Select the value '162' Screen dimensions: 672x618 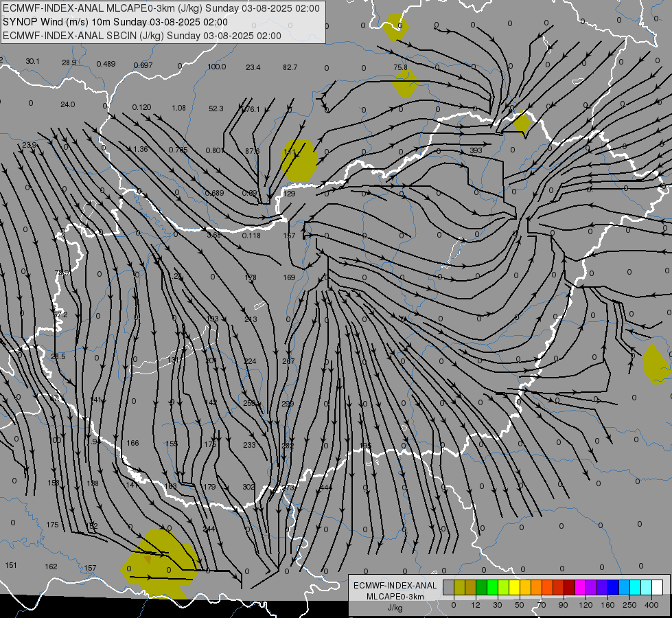(x=51, y=566)
